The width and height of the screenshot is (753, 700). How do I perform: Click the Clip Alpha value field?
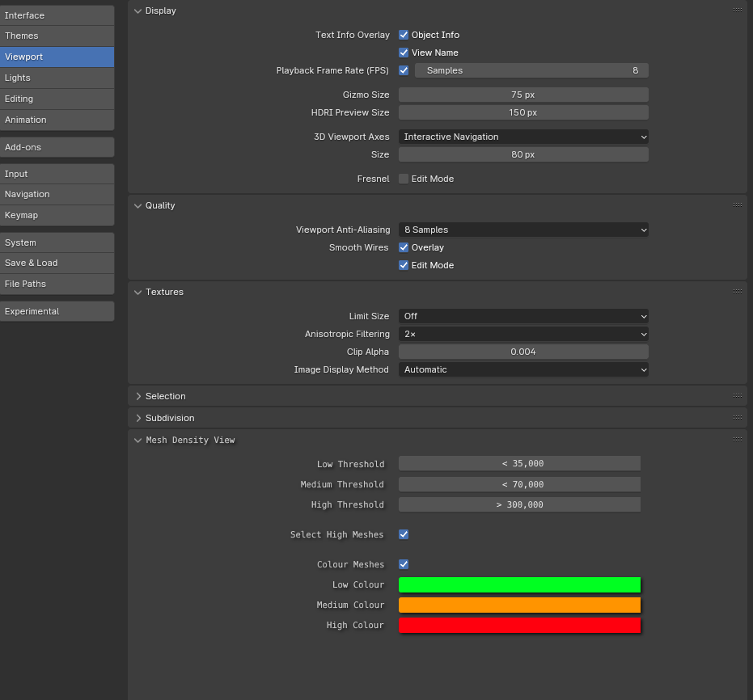tap(523, 352)
